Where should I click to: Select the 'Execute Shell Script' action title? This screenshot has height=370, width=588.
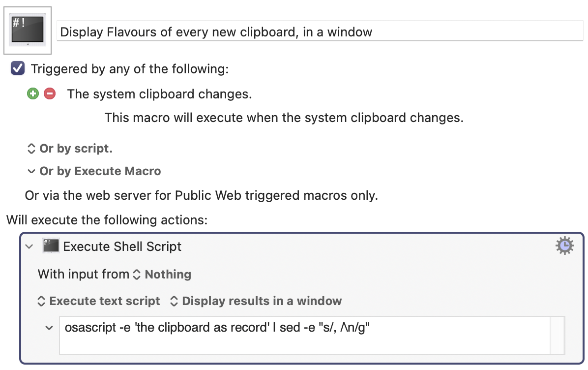click(x=122, y=247)
